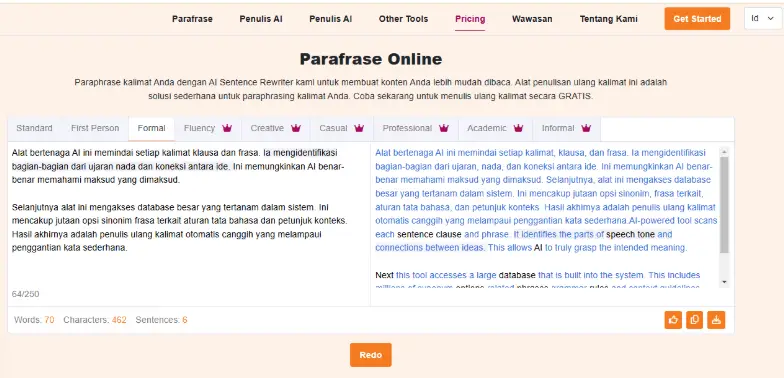Choose the Fluency mode tab

208,128
